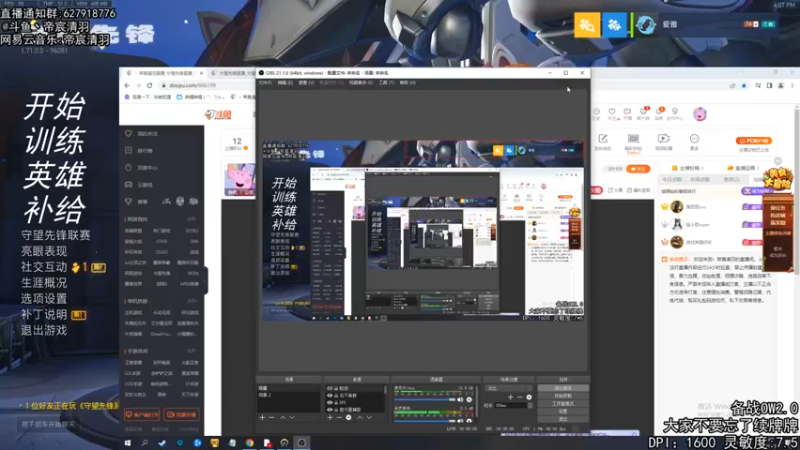Open the 更多 three-dots icon on Douyu
This screenshot has height=450, width=800.
(694, 139)
